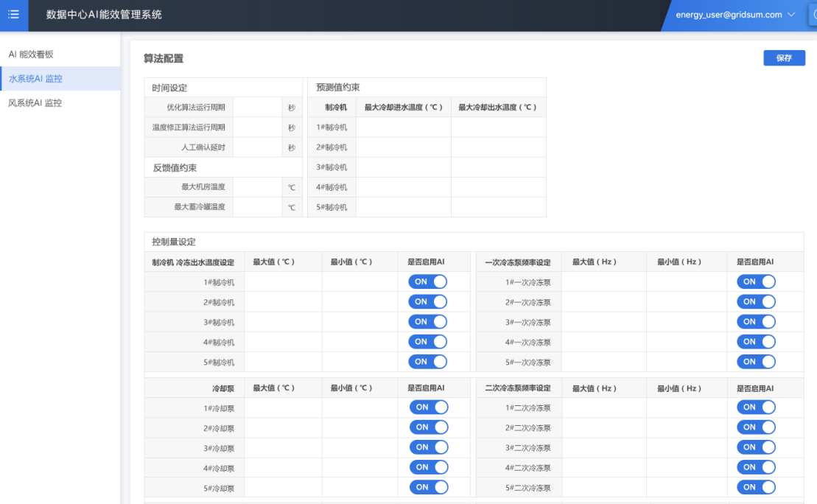817x504 pixels.
Task: Toggle AI switch for 5#冷却泵
Action: [x=429, y=487]
